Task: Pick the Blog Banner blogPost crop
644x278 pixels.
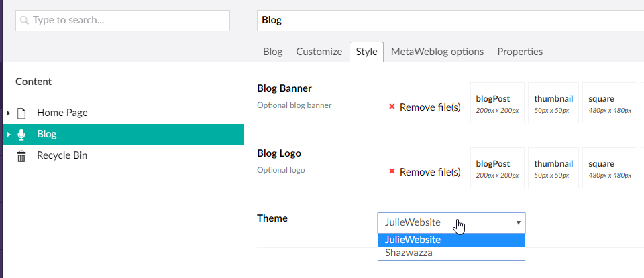Action: [497, 103]
